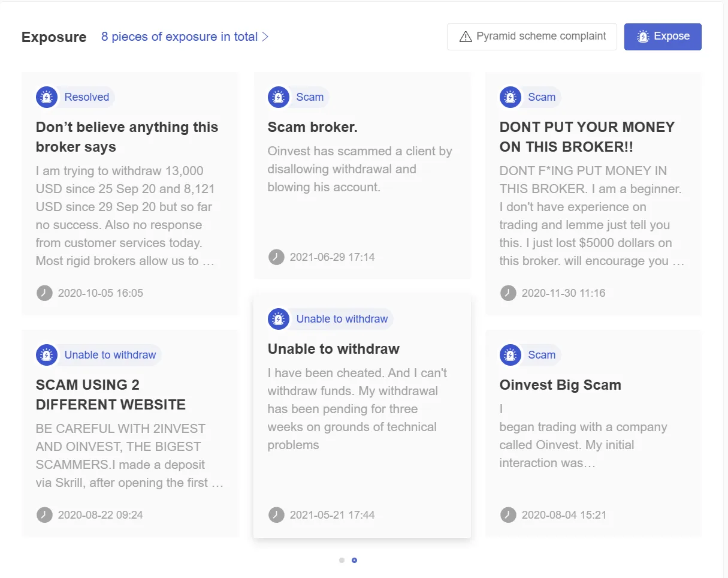
Task: Click the siren icon on the Resolved badge
Action: (47, 97)
